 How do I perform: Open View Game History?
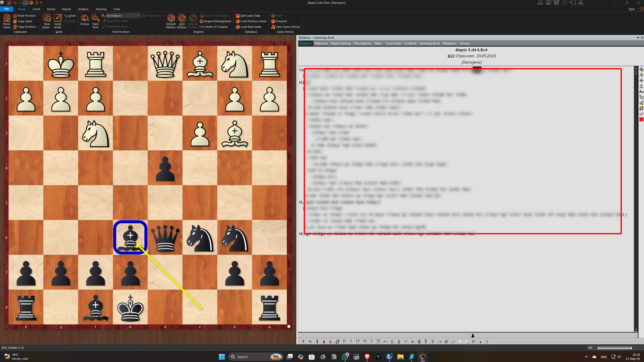[x=285, y=27]
